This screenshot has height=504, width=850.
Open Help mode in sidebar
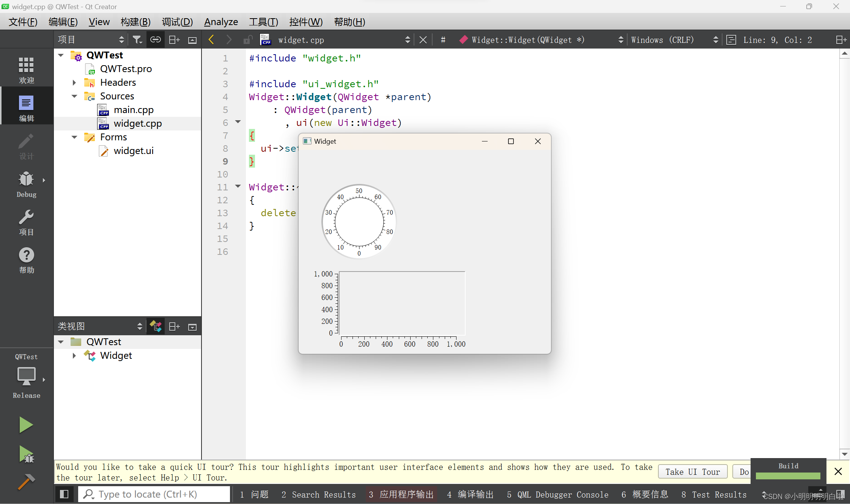(x=26, y=260)
